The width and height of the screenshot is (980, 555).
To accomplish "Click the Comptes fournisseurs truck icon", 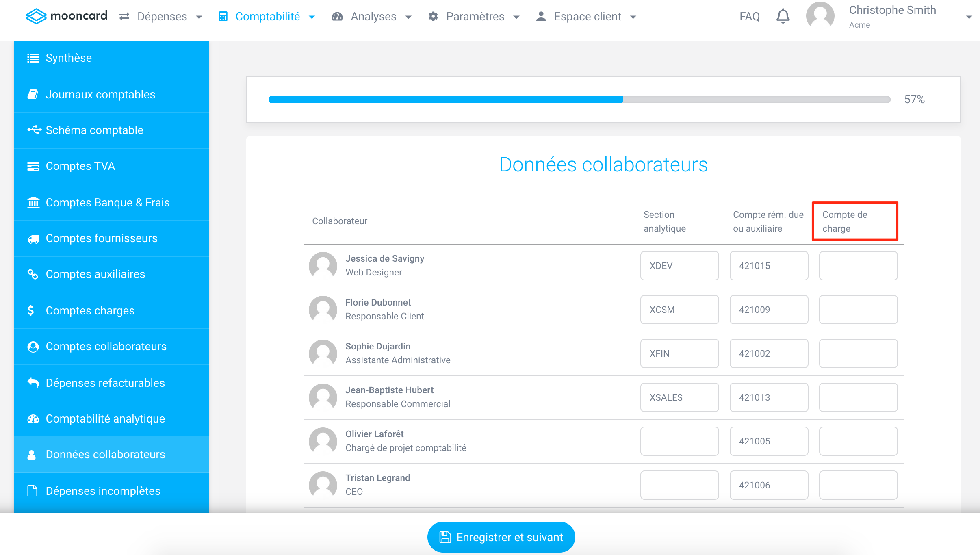I will point(33,239).
